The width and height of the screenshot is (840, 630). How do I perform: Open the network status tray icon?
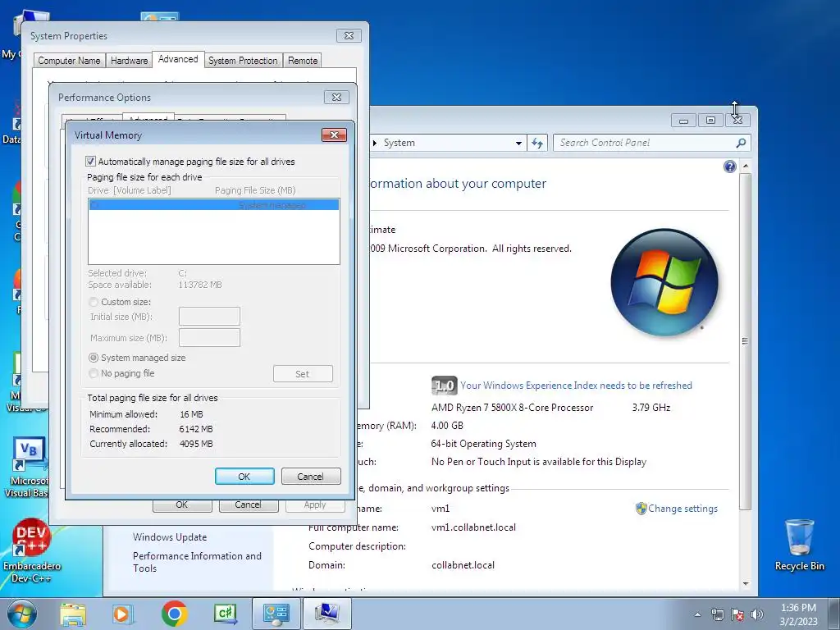coord(717,614)
